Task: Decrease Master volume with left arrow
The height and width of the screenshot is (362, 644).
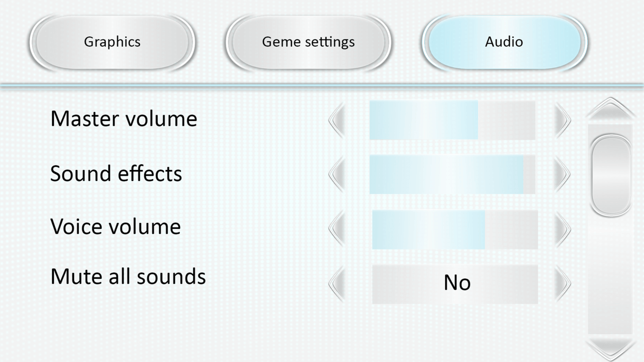Action: [x=337, y=120]
